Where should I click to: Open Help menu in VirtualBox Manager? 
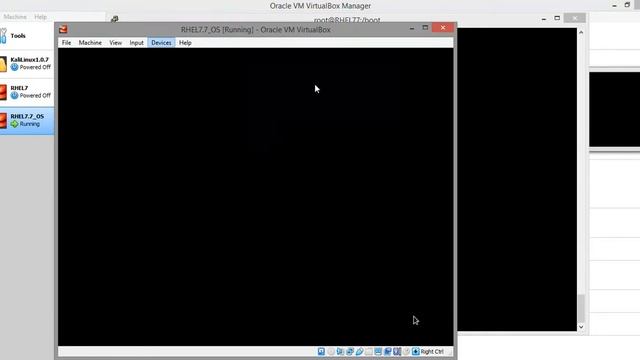click(x=40, y=17)
